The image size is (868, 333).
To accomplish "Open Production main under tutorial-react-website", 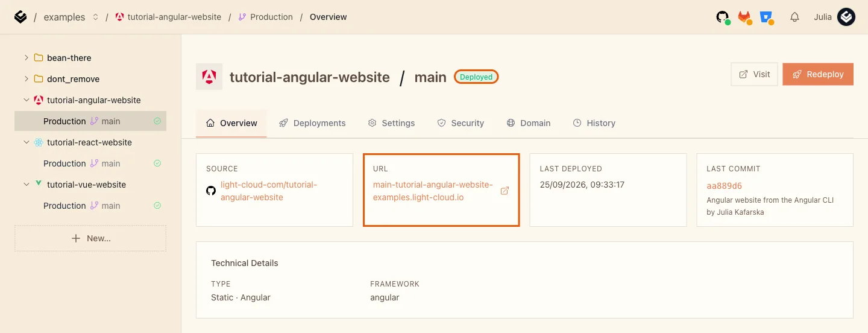I will (x=90, y=163).
